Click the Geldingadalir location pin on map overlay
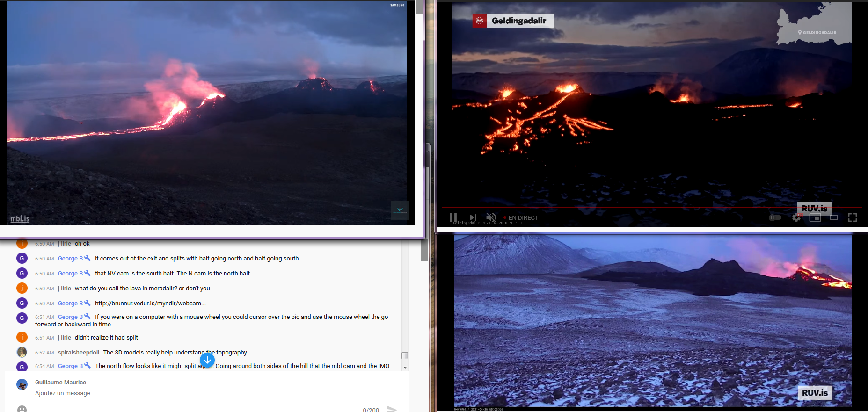The height and width of the screenshot is (412, 868). (x=800, y=32)
